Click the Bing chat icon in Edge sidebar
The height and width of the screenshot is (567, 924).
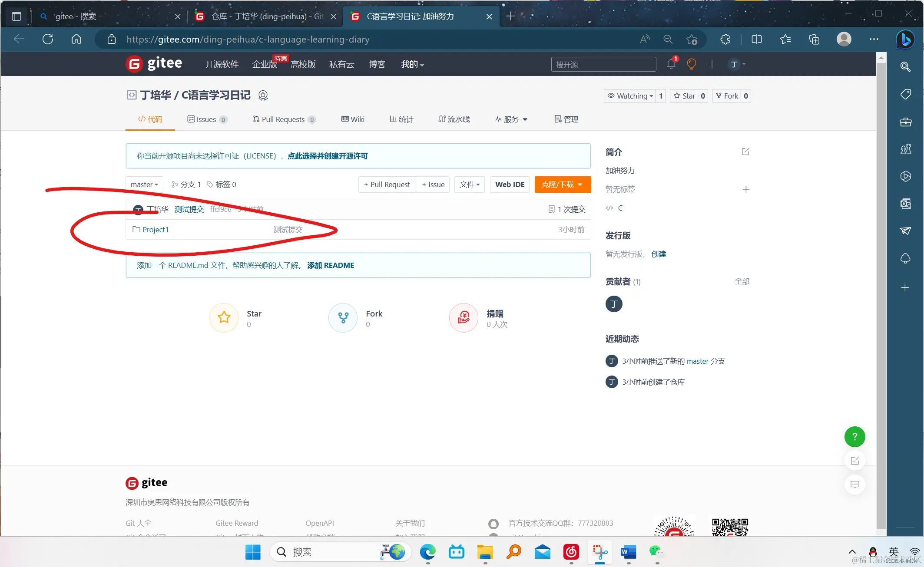pyautogui.click(x=906, y=40)
